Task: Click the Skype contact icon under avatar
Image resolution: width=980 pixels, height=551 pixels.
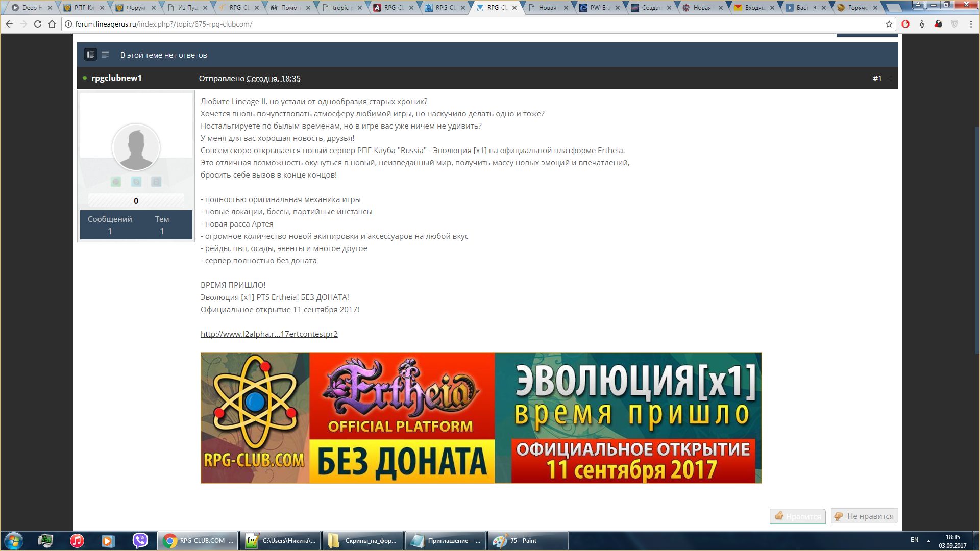Action: point(136,182)
